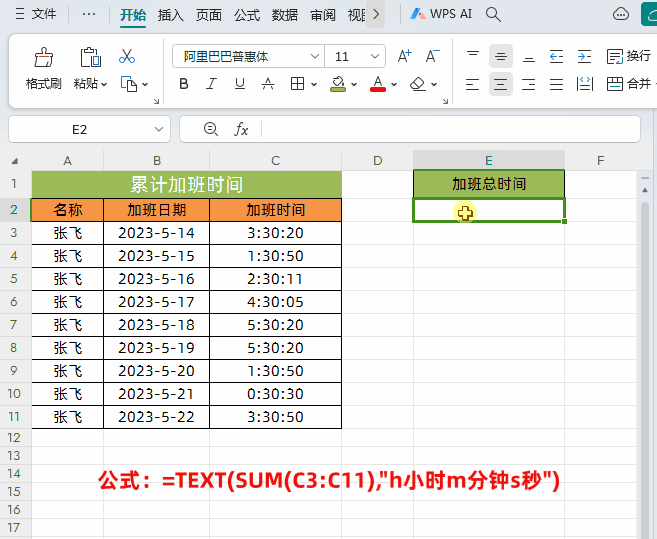657x539 pixels.
Task: Click the Format Painter (格式刷) icon
Action: click(x=44, y=57)
